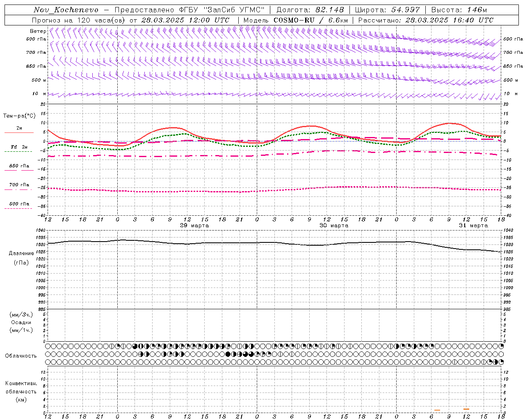Select forecast start time '28.03.2025 12:00 UTC'
The image size is (525, 420).
[x=185, y=20]
